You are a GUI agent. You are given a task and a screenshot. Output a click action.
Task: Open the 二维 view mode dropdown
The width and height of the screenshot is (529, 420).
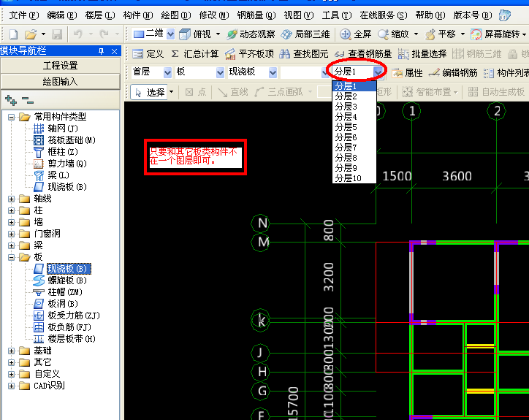pyautogui.click(x=171, y=34)
